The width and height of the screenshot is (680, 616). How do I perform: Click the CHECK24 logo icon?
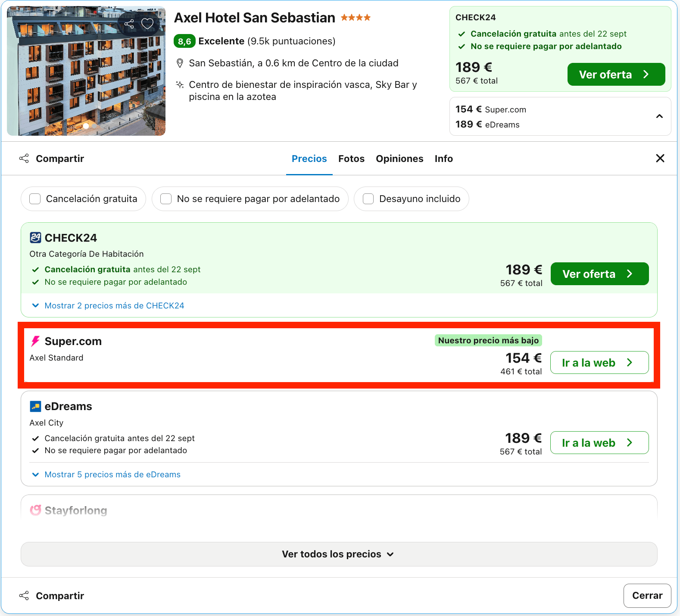pos(35,238)
